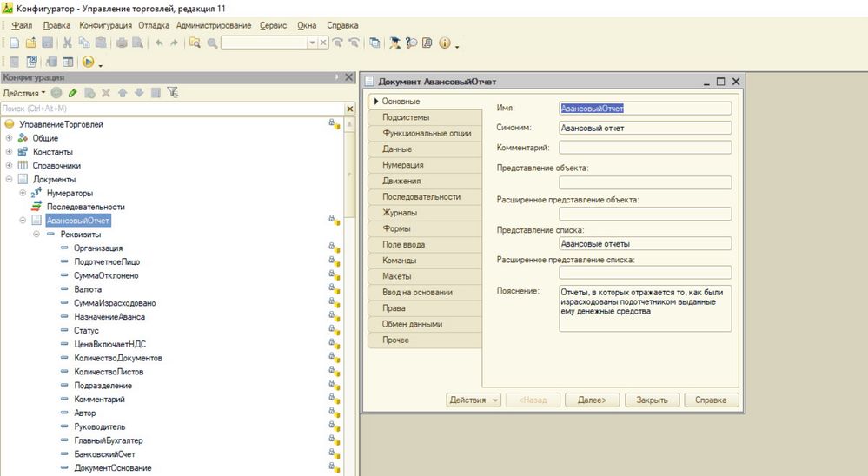The height and width of the screenshot is (476, 868).
Task: Click the Find next icon
Action: pyautogui.click(x=338, y=43)
